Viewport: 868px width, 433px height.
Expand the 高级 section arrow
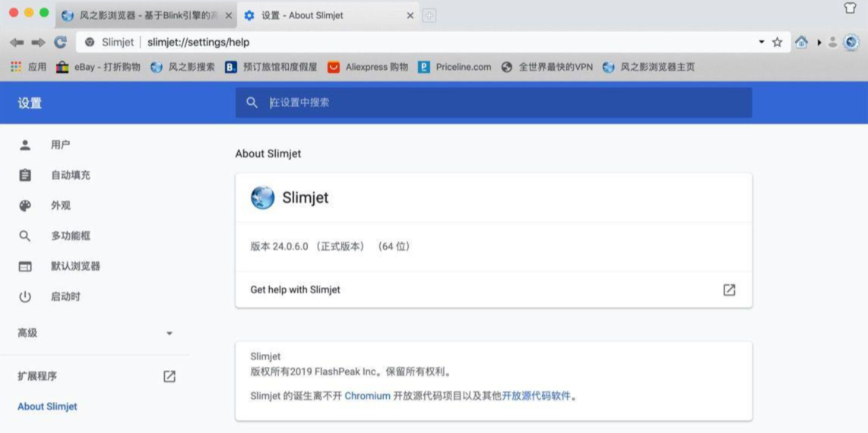coord(169,333)
